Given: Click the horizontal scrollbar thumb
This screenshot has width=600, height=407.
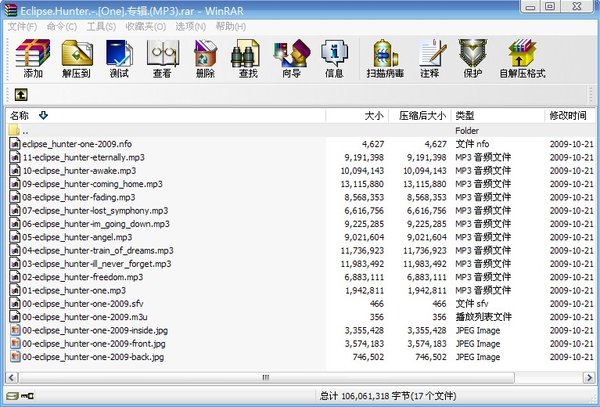Looking at the screenshot, I should click(266, 378).
